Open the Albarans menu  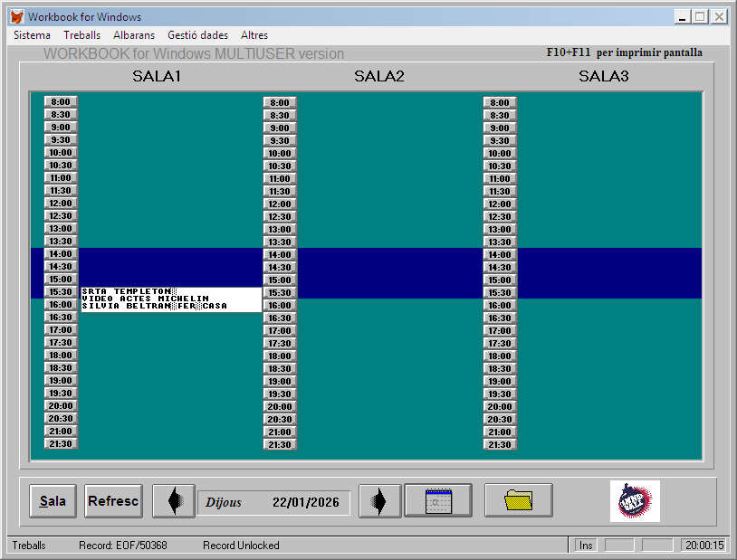coord(134,35)
